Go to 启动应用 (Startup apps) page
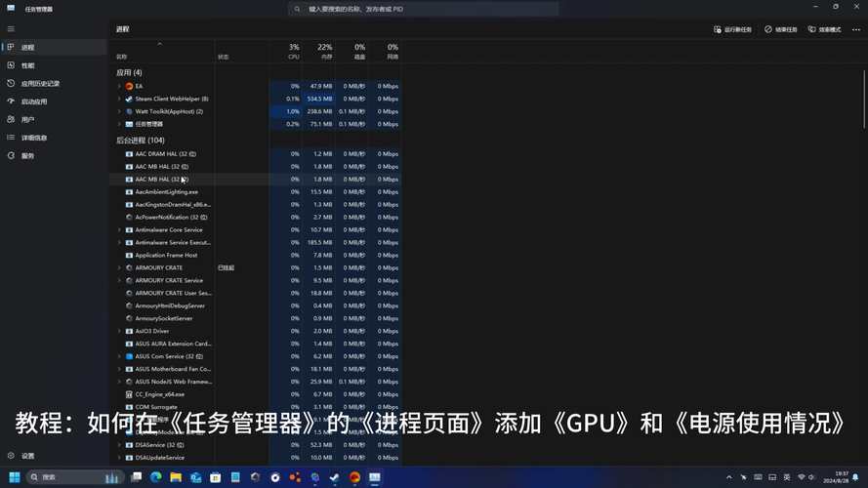 54,102
